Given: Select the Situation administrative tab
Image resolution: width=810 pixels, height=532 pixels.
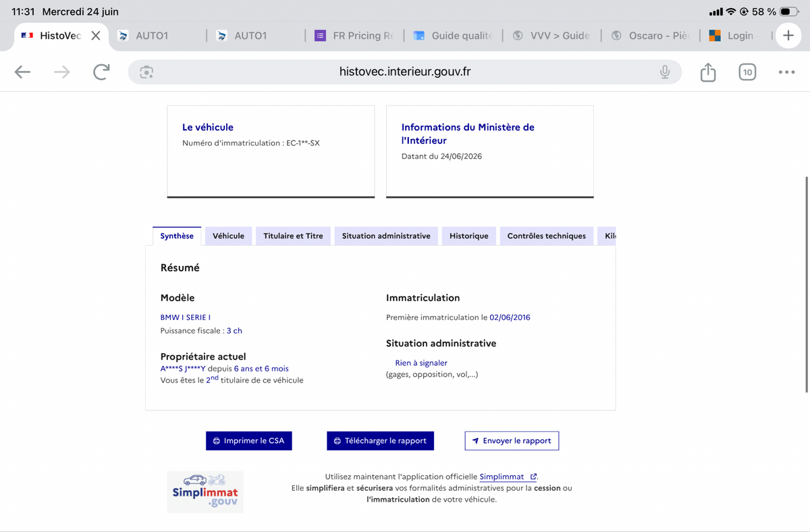Looking at the screenshot, I should (x=386, y=236).
